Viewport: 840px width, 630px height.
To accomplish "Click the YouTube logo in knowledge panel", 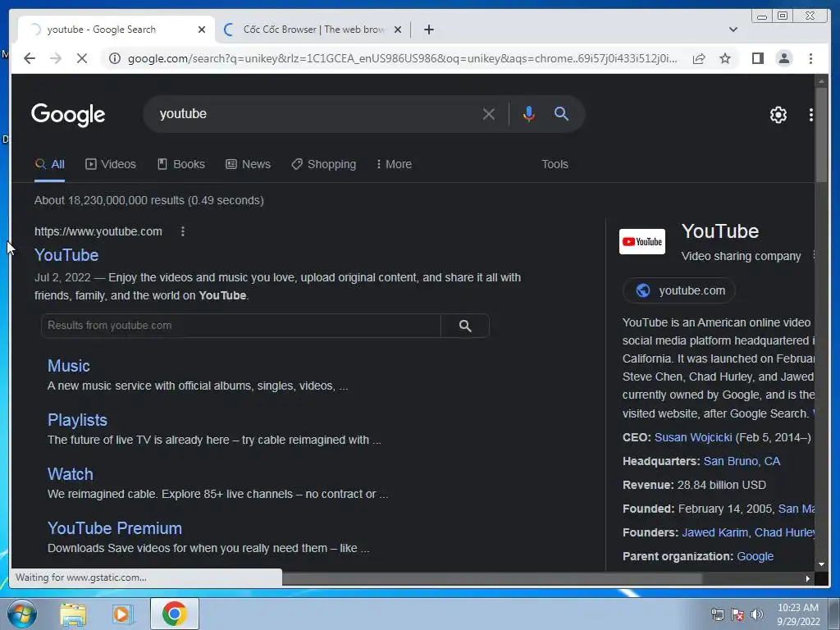I will click(641, 242).
